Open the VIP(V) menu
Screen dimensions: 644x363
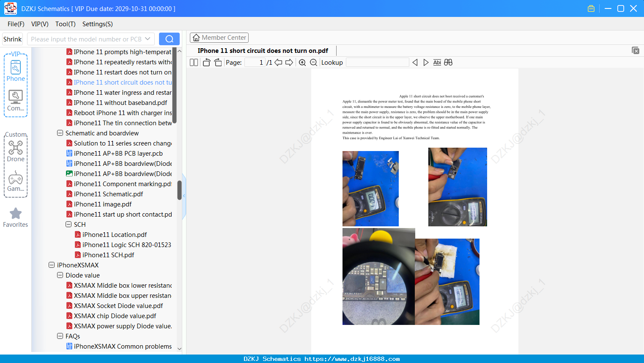(40, 24)
